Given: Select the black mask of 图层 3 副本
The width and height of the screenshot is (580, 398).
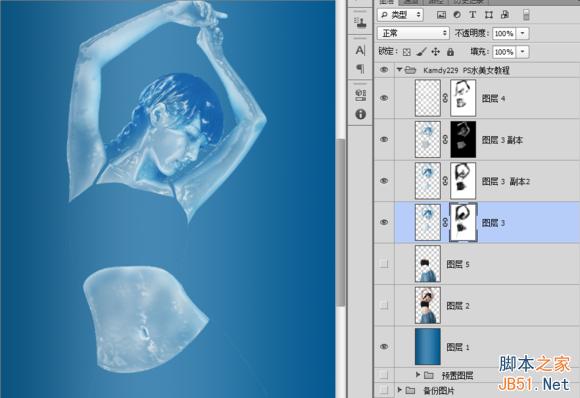Looking at the screenshot, I should click(x=463, y=139).
